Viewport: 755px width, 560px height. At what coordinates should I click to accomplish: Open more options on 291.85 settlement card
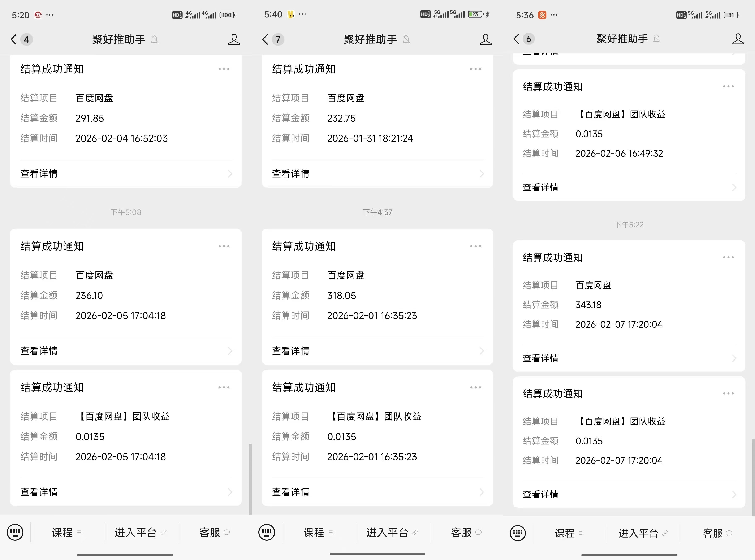(224, 69)
